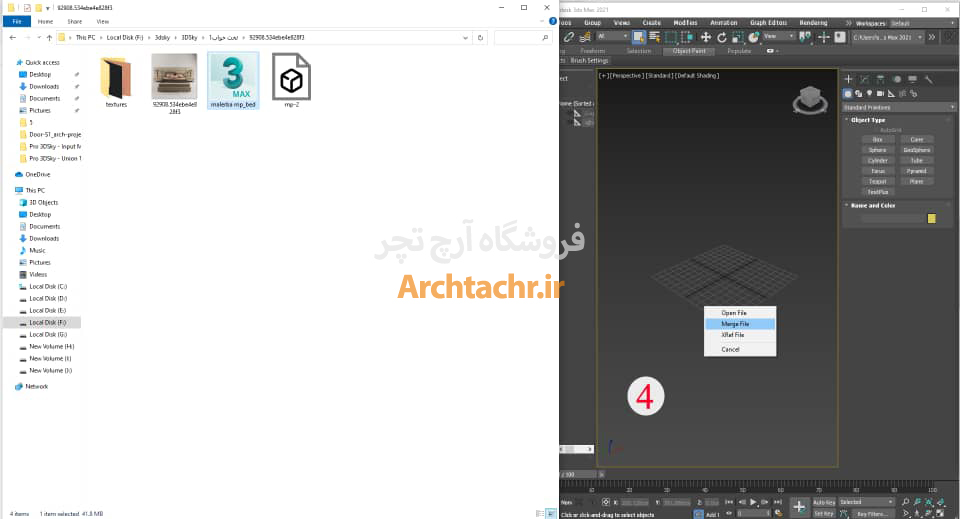Toggle the Set Key mode button

pos(823,514)
